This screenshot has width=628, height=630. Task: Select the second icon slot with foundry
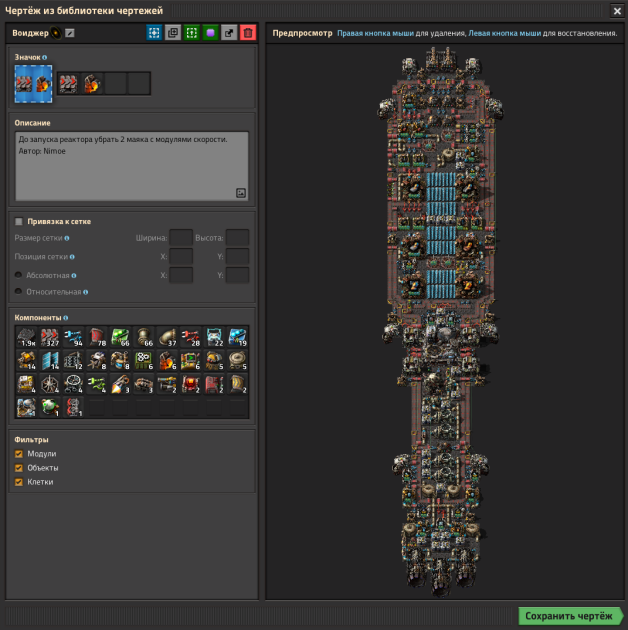click(92, 84)
